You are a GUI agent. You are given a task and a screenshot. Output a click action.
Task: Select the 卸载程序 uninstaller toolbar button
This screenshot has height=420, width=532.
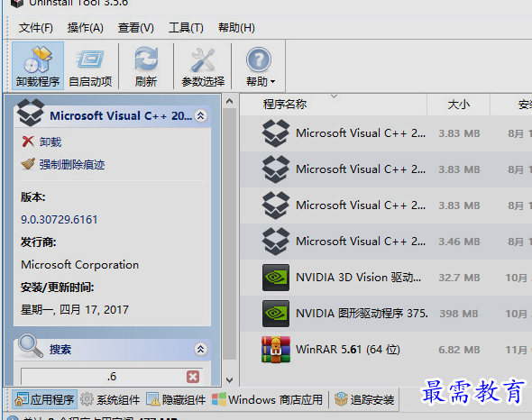coord(38,66)
